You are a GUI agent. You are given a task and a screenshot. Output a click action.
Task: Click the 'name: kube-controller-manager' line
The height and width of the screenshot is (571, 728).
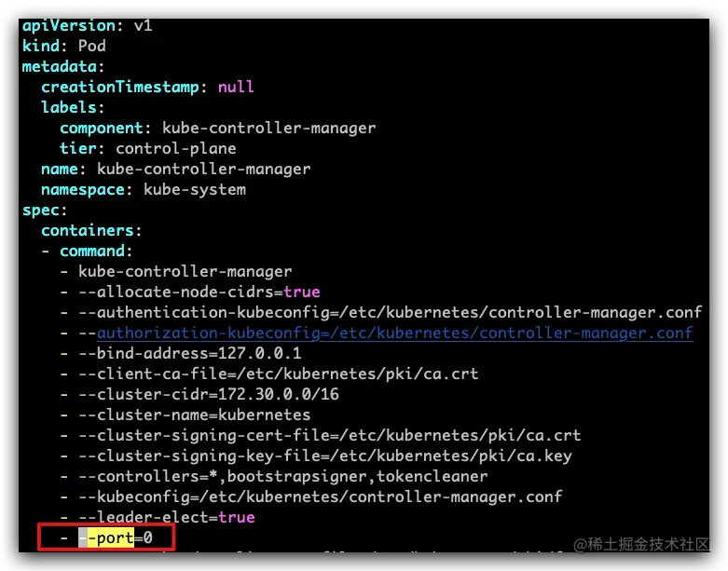(x=175, y=169)
